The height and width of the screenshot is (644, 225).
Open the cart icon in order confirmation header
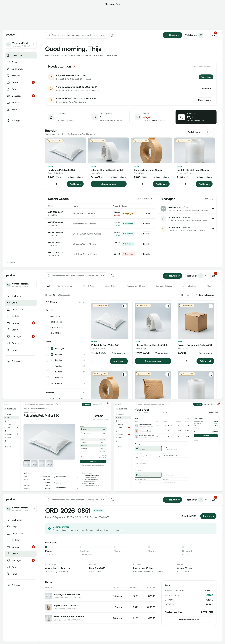213,500
